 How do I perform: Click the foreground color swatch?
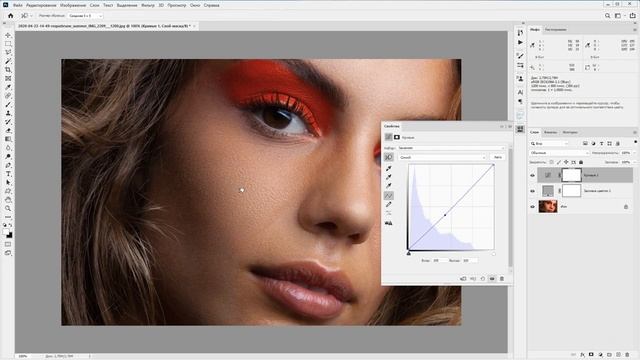[x=6, y=232]
